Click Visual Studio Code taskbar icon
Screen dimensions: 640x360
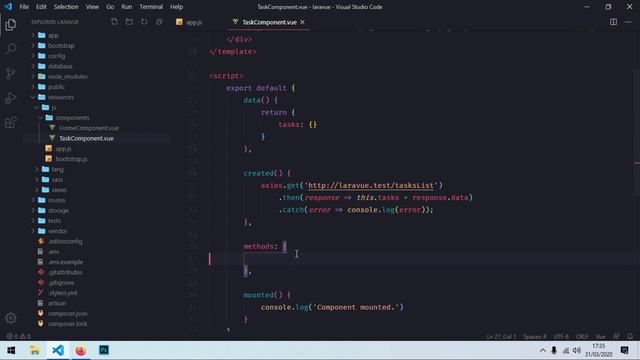point(58,350)
